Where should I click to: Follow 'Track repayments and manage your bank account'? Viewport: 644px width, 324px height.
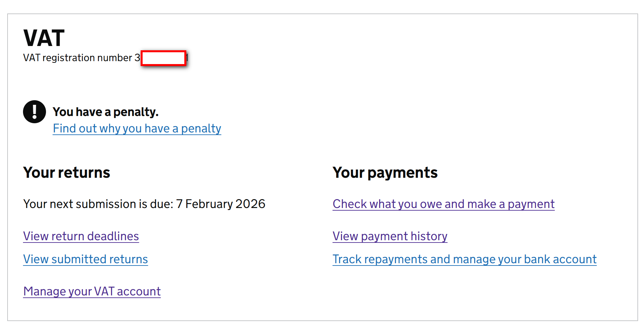click(x=464, y=259)
